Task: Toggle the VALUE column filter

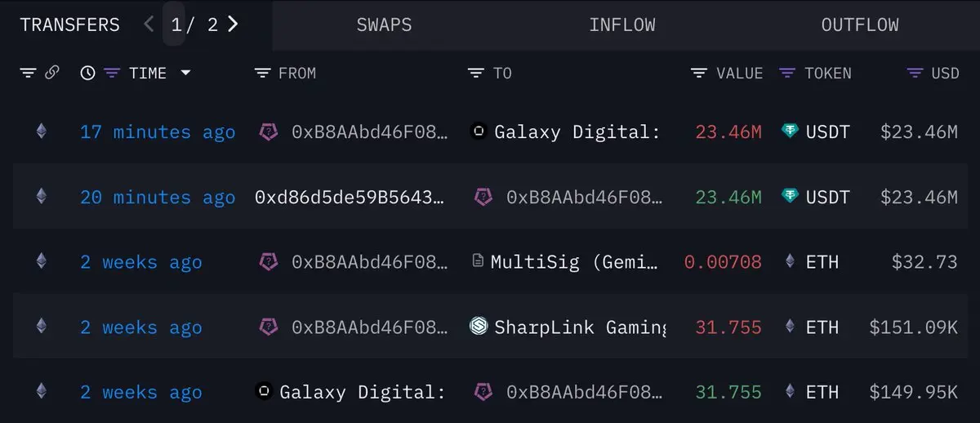Action: [x=699, y=73]
